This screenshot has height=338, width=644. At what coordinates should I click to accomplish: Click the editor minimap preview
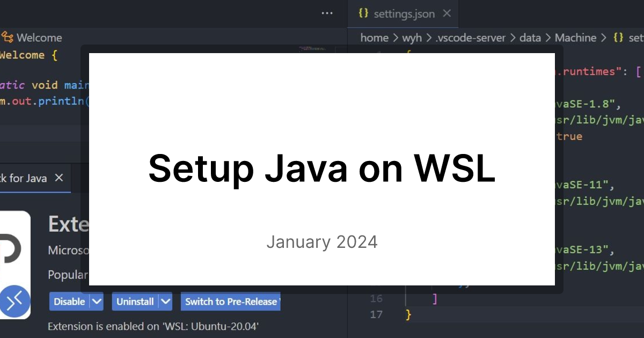[x=306, y=49]
